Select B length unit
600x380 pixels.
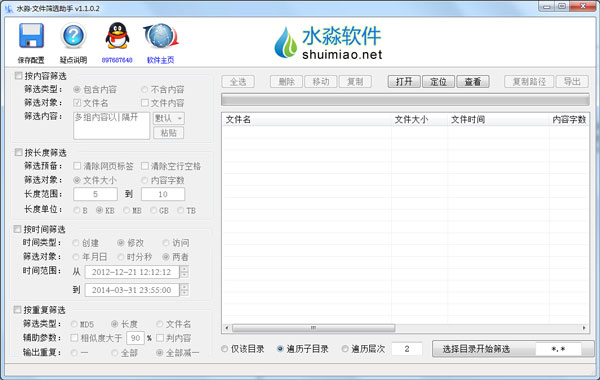point(77,210)
